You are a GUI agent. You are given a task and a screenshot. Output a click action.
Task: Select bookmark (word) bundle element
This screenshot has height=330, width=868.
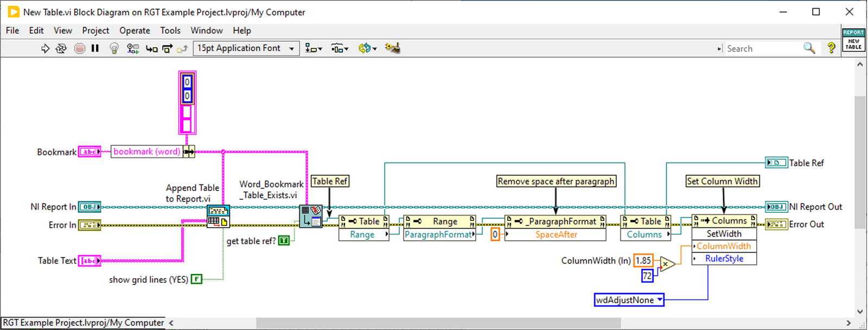tap(146, 151)
